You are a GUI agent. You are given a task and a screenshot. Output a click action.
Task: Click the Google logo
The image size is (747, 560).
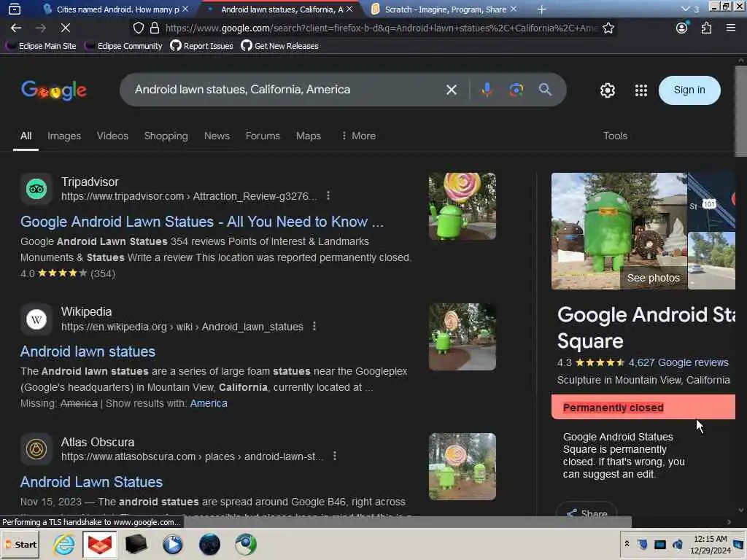pyautogui.click(x=54, y=90)
